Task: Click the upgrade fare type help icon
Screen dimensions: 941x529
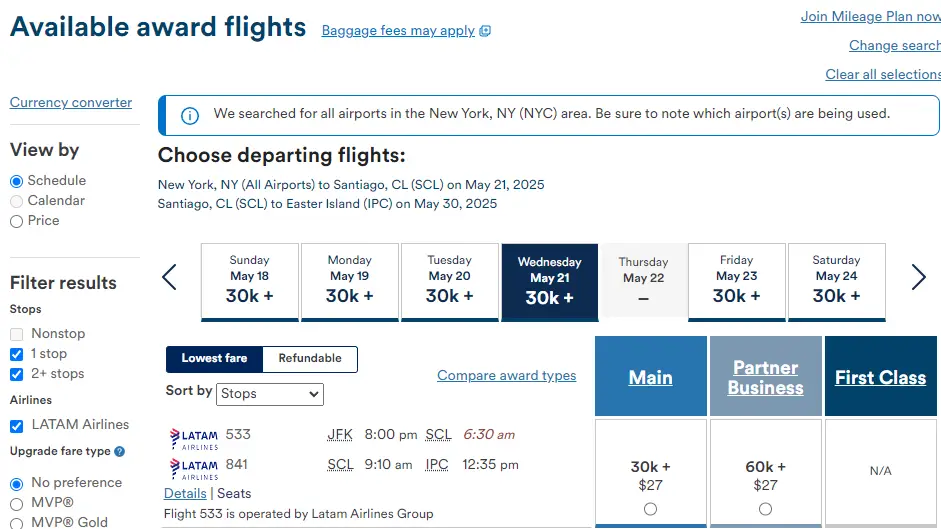Action: [x=120, y=452]
